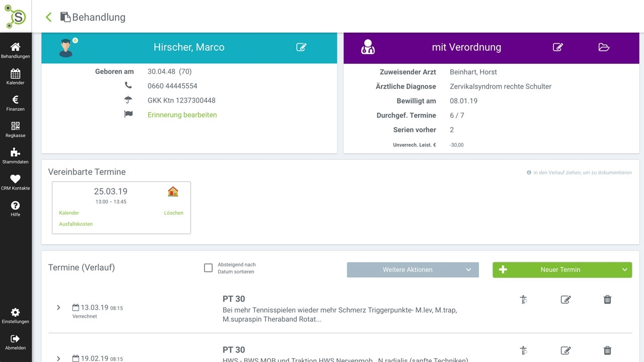Viewport: 644px width, 362px height.
Task: Open the Erinnerung bearbeiten link
Action: tap(182, 115)
